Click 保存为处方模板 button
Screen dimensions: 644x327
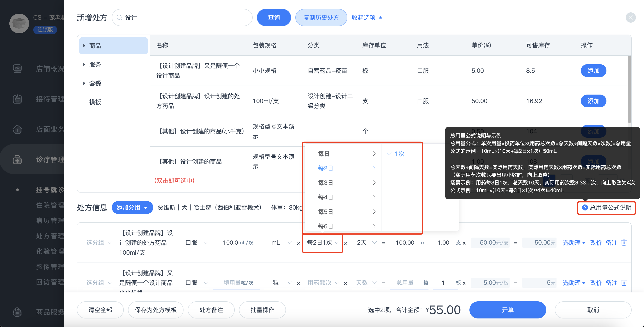coord(156,310)
